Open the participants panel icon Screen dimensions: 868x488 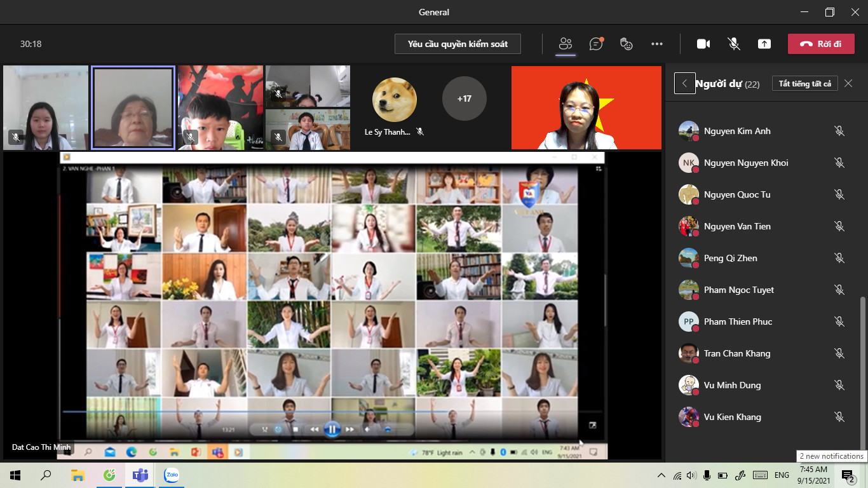point(565,44)
